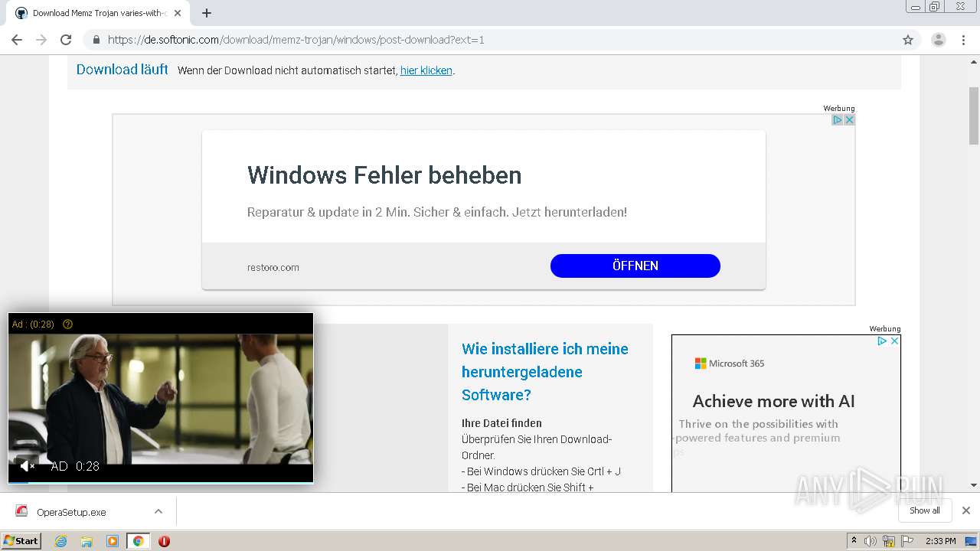Screen dimensions: 980x551
Task: Click the page scroll down arrow
Action: pos(974,485)
